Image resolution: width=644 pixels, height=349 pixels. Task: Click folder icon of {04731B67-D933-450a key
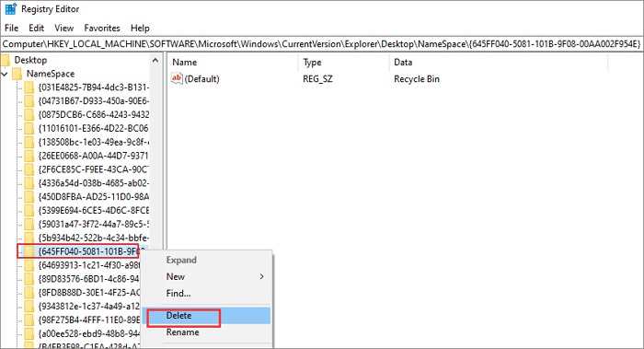29,101
